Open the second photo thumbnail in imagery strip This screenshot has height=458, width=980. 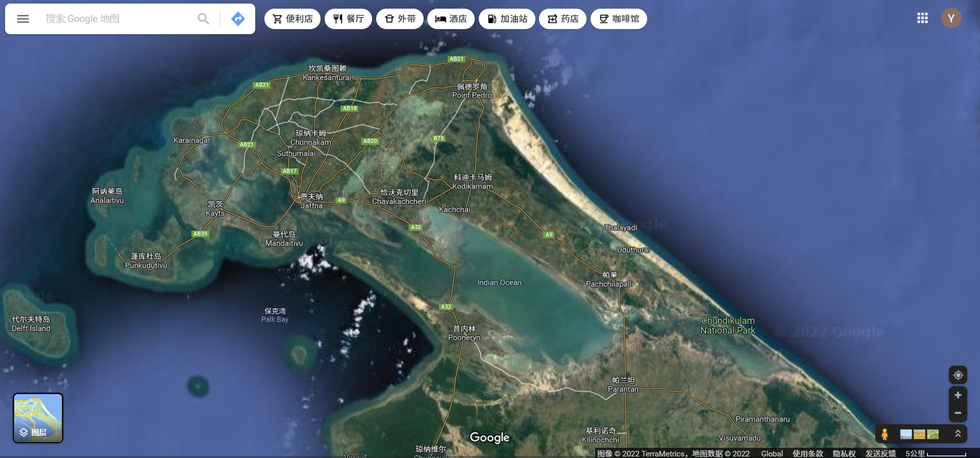pos(919,434)
